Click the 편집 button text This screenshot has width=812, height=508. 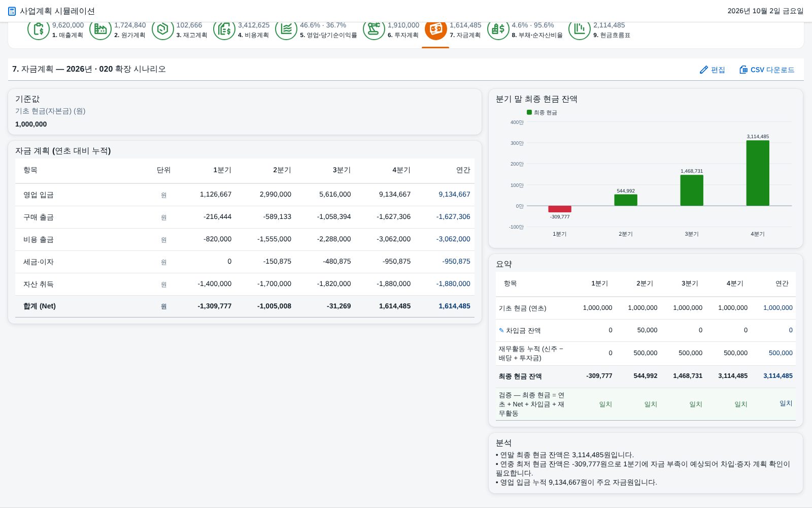pos(718,70)
